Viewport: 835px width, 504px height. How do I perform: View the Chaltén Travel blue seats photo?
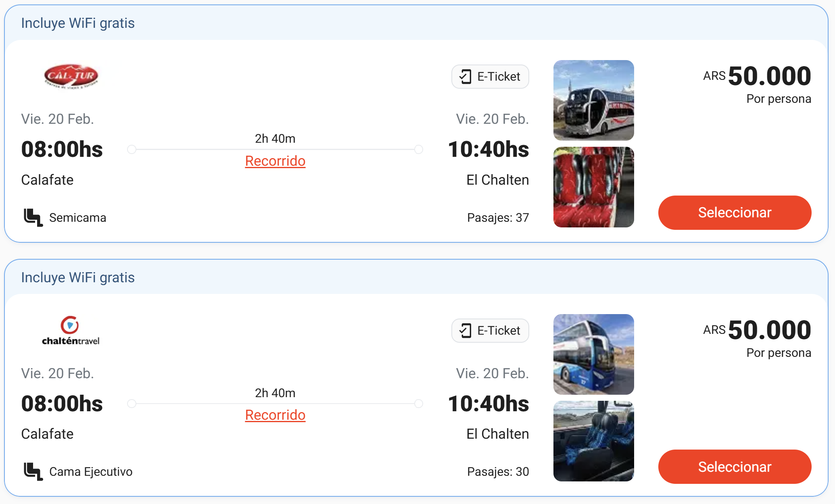593,441
